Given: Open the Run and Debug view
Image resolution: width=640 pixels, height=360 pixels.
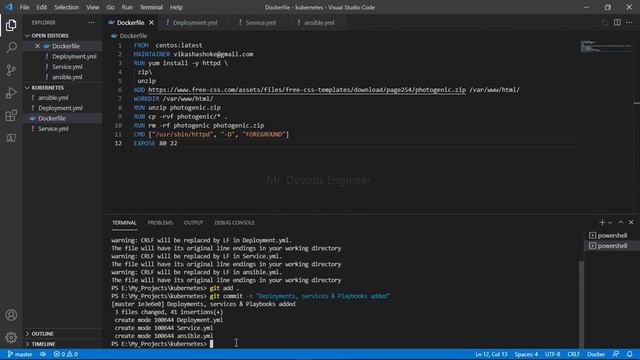Looking at the screenshot, I should coord(11,93).
